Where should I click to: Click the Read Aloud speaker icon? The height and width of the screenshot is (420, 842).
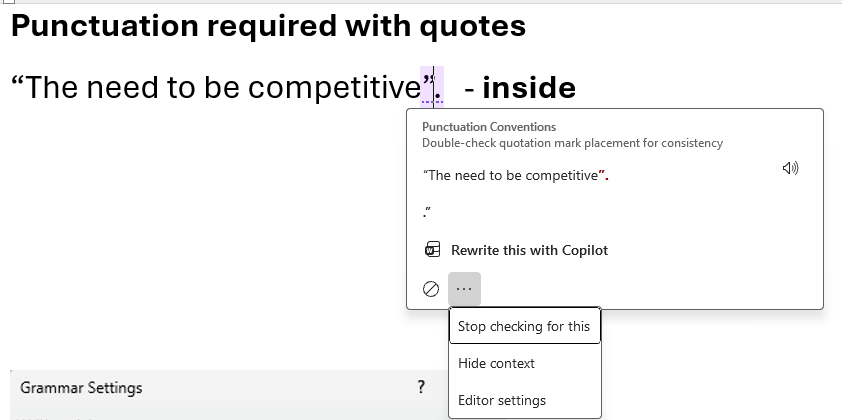tap(790, 168)
